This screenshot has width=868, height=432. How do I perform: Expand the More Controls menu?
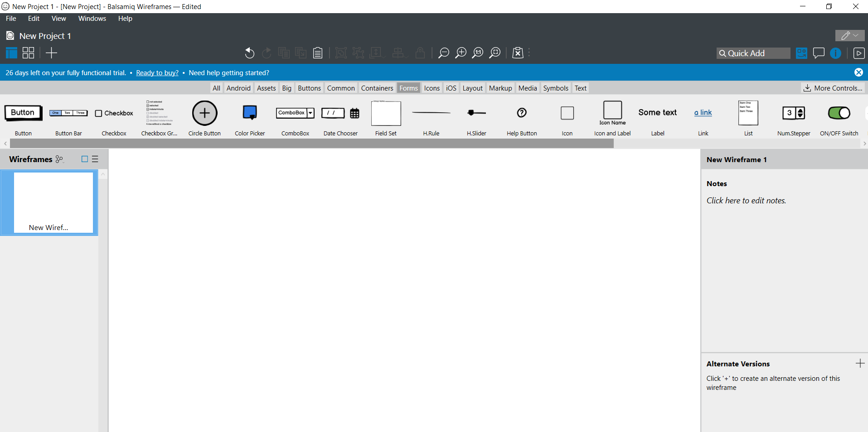tap(833, 88)
